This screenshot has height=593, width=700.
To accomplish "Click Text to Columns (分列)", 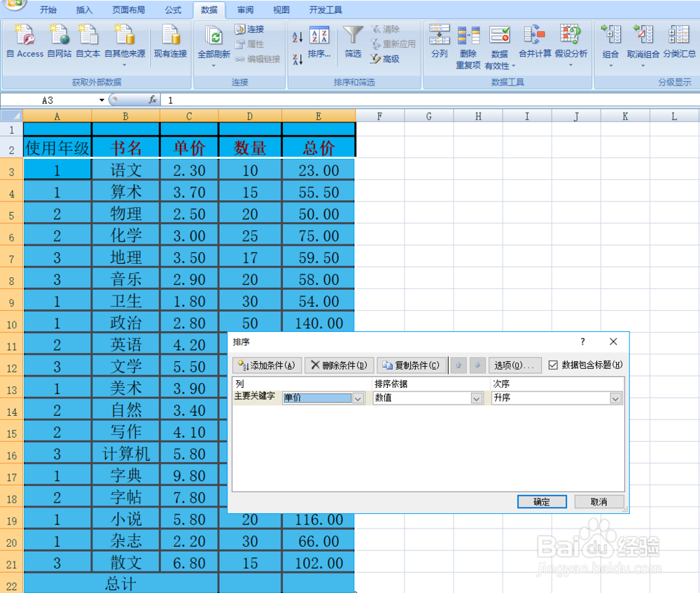I will click(x=440, y=41).
